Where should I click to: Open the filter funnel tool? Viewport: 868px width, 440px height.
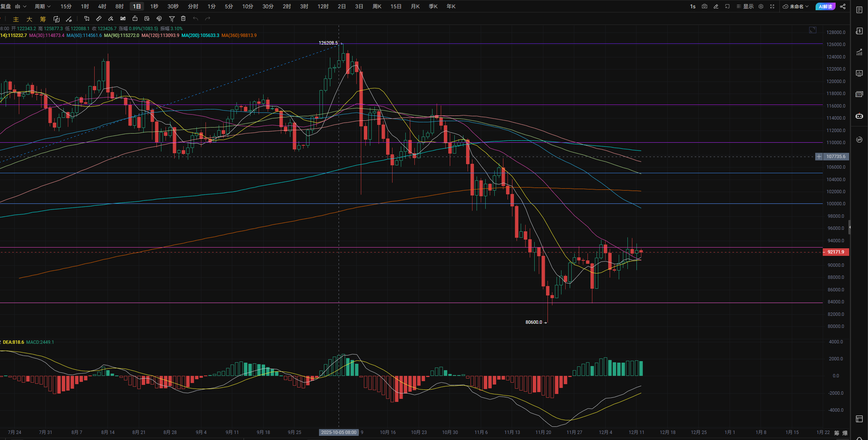pos(172,18)
